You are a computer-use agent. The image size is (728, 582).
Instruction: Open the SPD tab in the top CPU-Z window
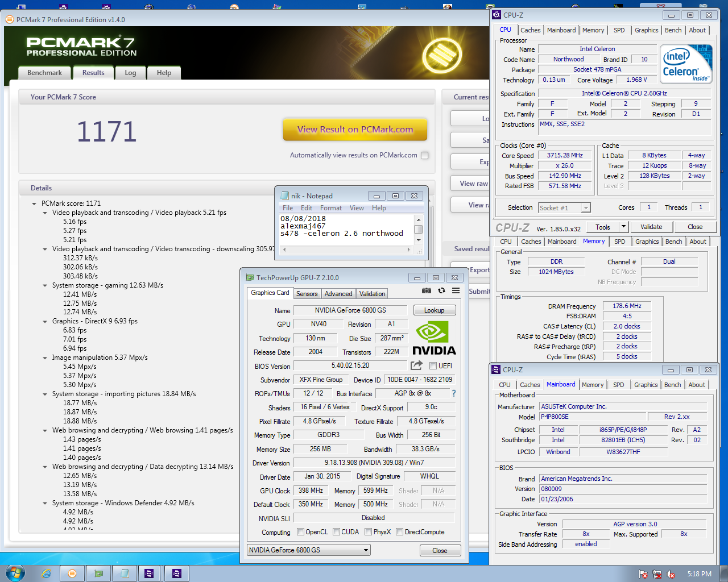point(619,30)
